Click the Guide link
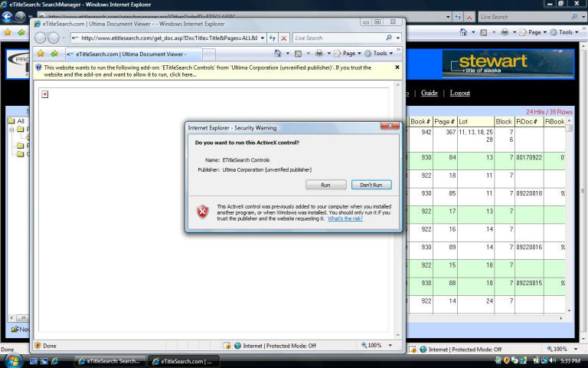This screenshot has height=368, width=588. click(x=429, y=93)
